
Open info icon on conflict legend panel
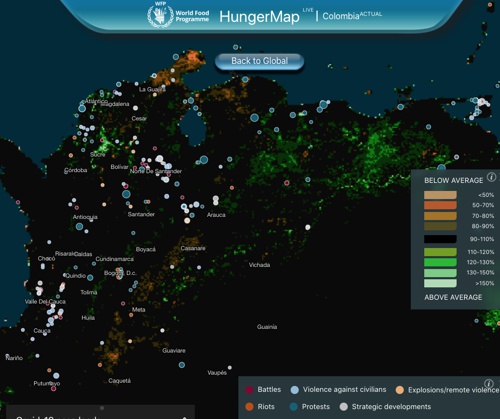[x=489, y=383]
